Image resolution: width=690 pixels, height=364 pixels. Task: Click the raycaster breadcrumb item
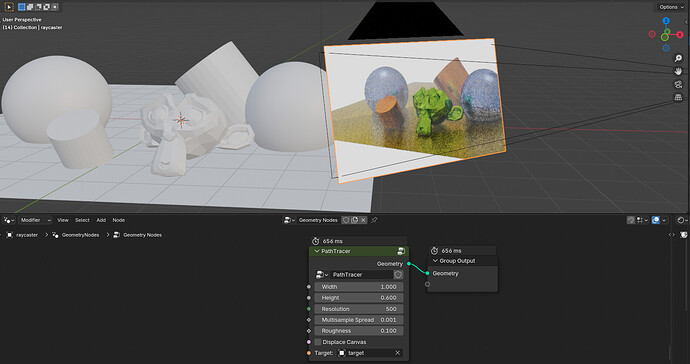pyautogui.click(x=22, y=235)
